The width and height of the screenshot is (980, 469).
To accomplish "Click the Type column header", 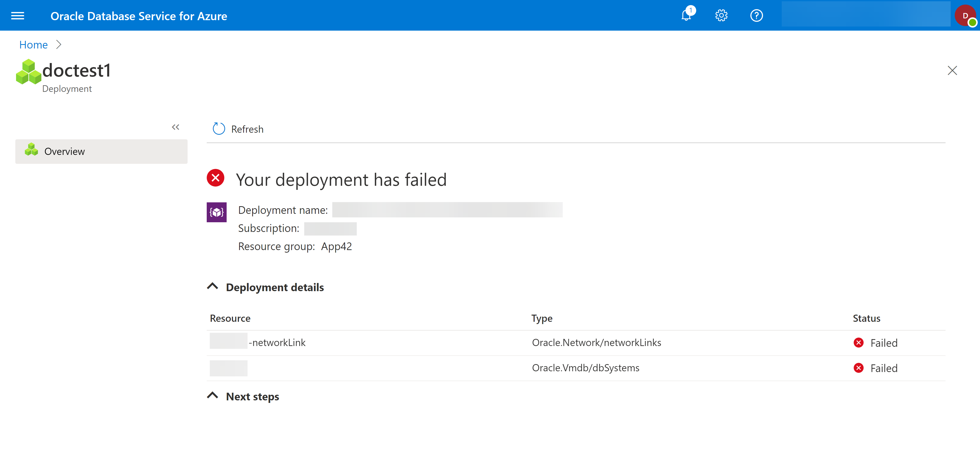I will pyautogui.click(x=542, y=318).
